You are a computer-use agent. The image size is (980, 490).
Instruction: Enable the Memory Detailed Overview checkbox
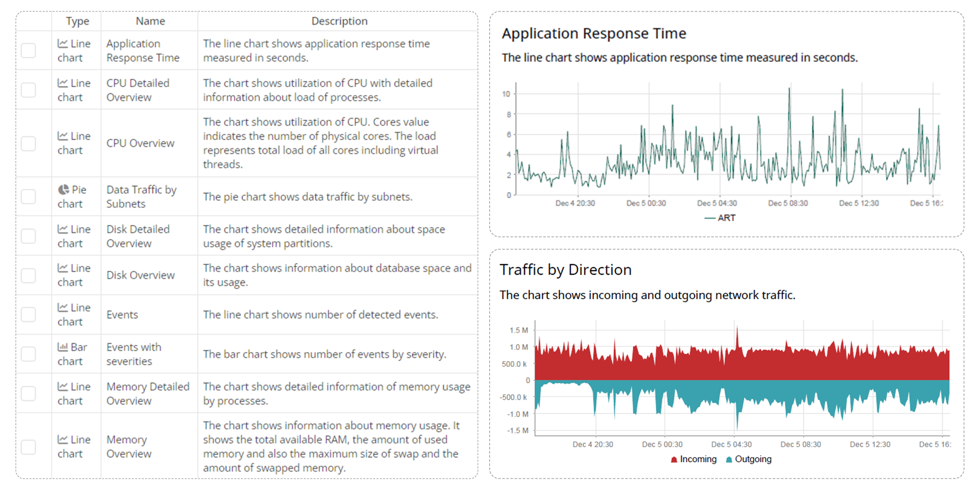(x=29, y=394)
